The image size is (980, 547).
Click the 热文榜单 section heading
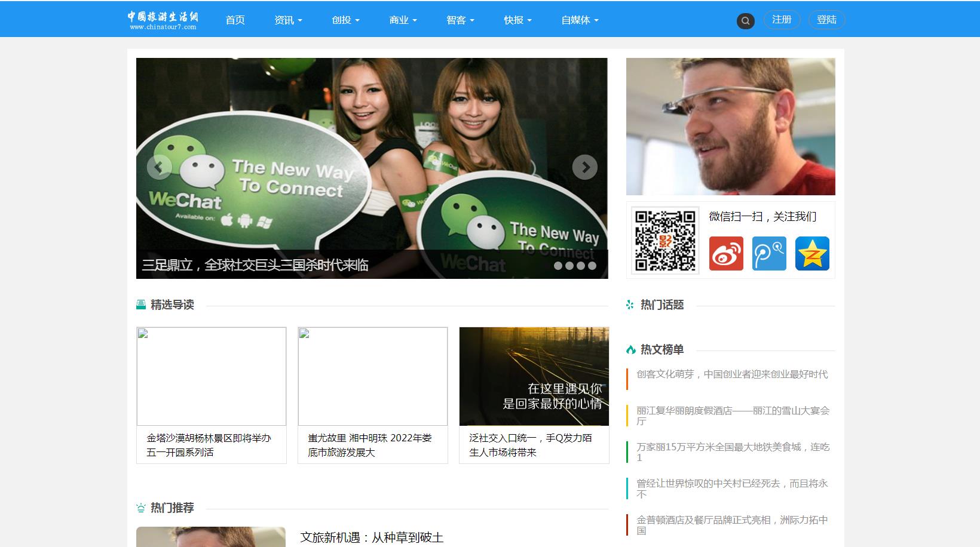[x=662, y=349]
